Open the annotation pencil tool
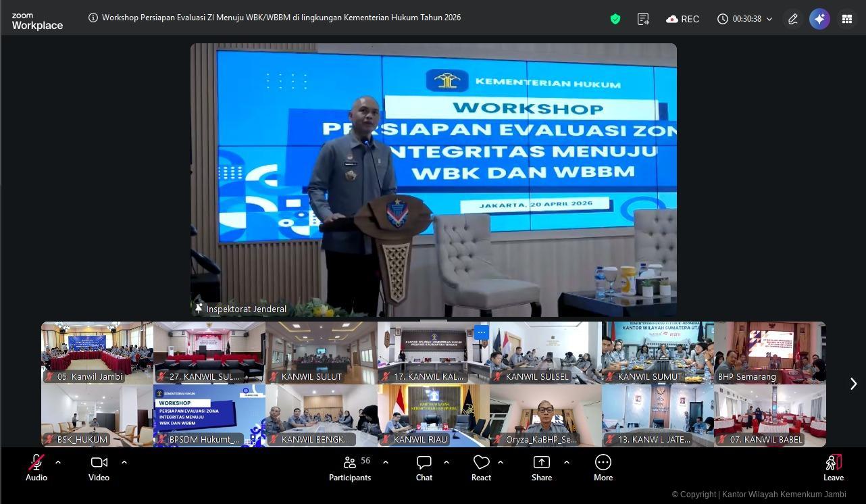The image size is (866, 504). coord(792,19)
